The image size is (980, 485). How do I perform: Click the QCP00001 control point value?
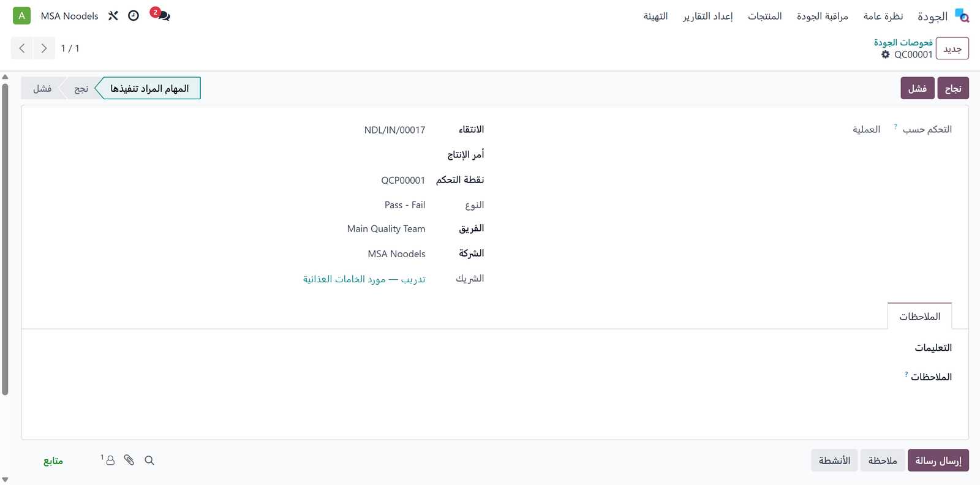[x=403, y=180]
